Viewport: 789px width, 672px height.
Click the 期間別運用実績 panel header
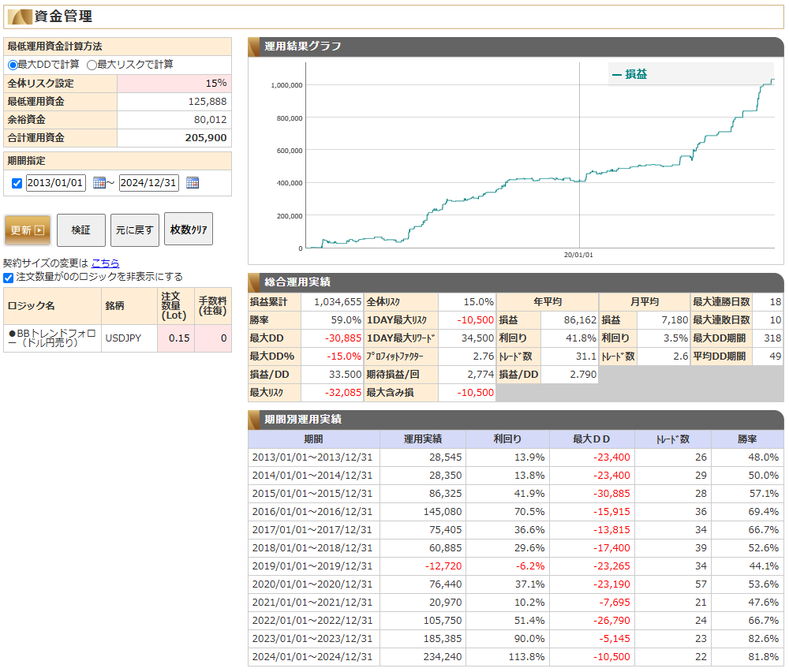coord(516,420)
